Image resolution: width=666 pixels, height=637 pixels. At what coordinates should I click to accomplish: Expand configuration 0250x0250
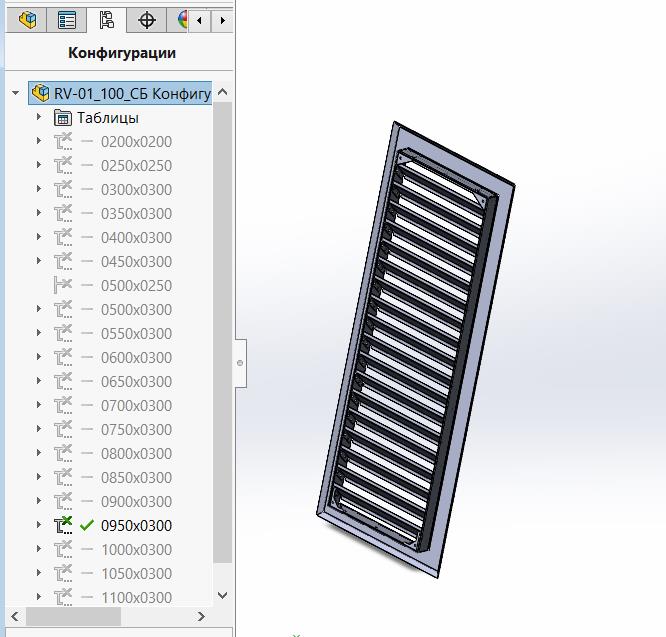pyautogui.click(x=39, y=164)
